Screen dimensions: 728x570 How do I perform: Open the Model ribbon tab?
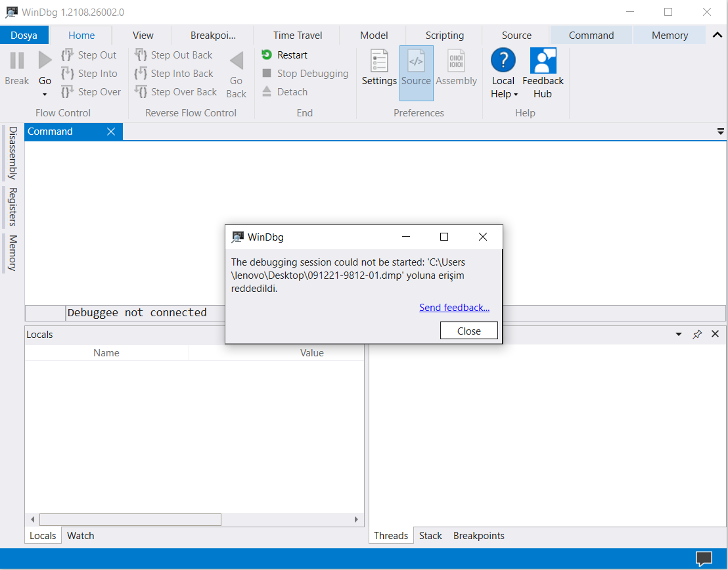coord(374,36)
